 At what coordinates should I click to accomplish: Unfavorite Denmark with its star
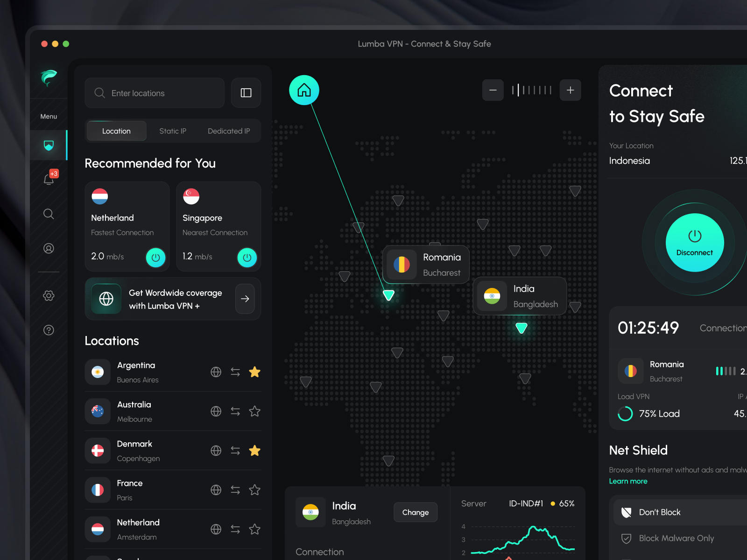[254, 450]
